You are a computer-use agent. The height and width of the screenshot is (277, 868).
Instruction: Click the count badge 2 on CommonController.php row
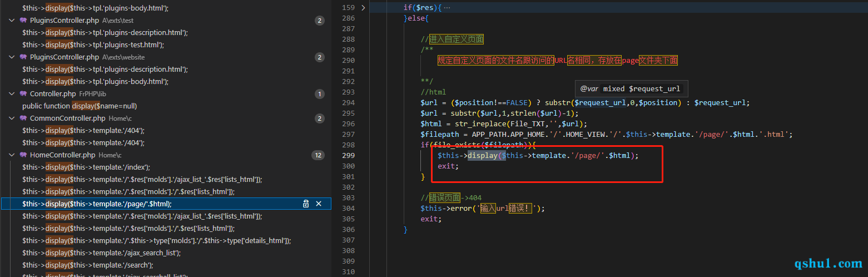click(319, 118)
